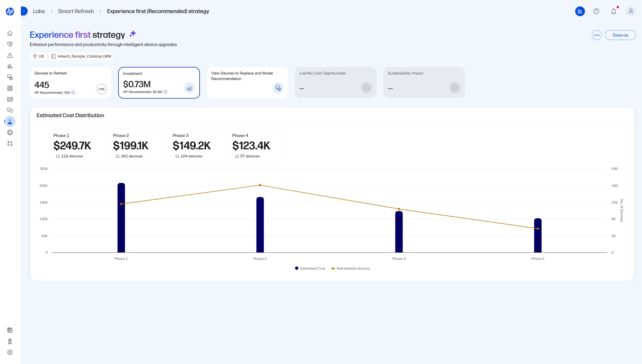Open the user profile icon
The height and width of the screenshot is (364, 642).
(x=631, y=11)
